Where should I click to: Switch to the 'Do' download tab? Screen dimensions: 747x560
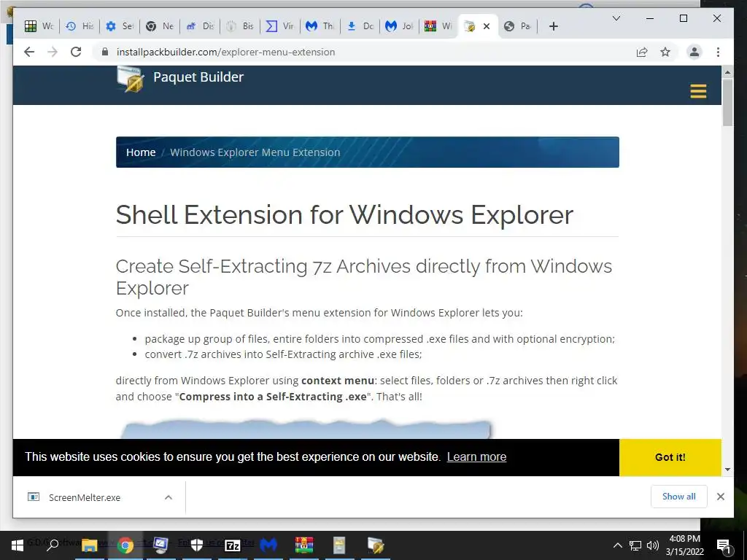[x=360, y=26]
